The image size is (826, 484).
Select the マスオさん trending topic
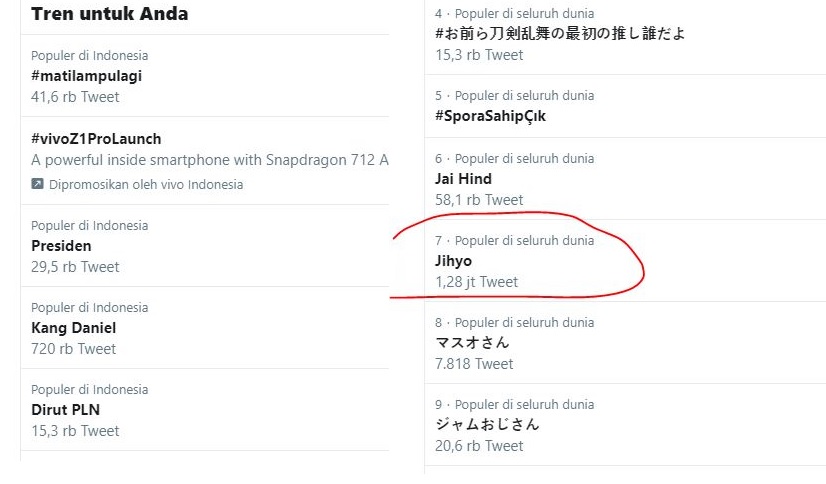click(472, 343)
